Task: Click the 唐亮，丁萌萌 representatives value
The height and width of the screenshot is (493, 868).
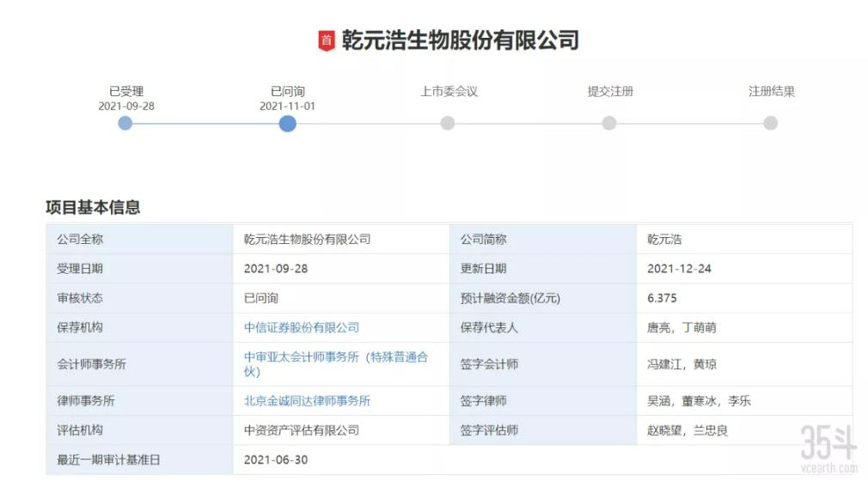Action: (682, 327)
